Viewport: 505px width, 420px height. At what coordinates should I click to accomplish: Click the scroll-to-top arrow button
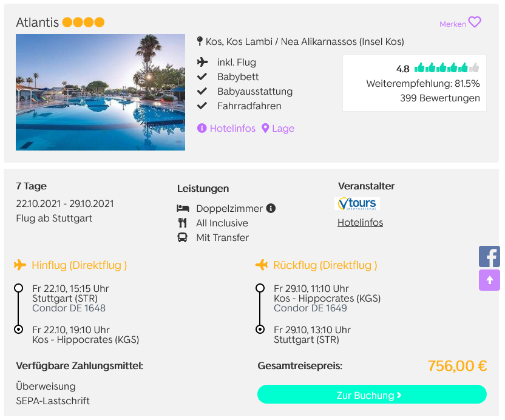[x=489, y=280]
